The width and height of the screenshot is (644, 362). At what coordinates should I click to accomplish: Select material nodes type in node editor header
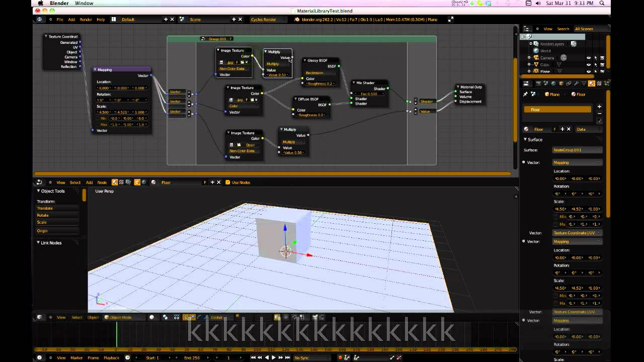pos(114,182)
